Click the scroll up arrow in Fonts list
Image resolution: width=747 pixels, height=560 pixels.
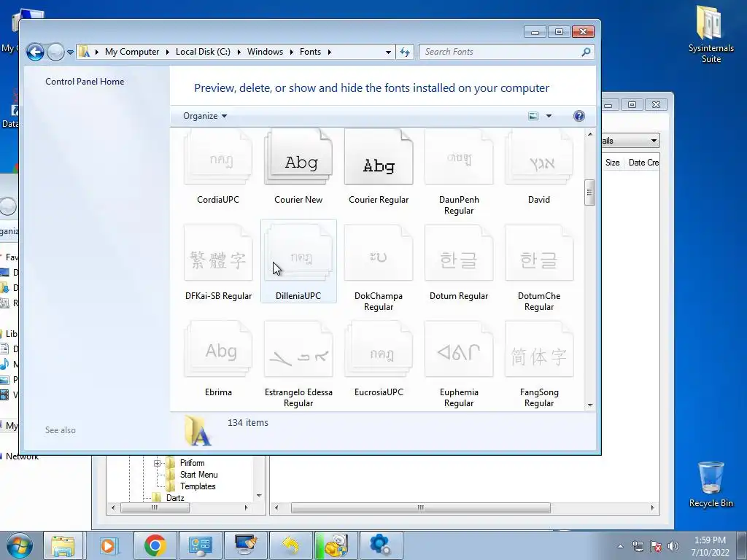(x=589, y=134)
